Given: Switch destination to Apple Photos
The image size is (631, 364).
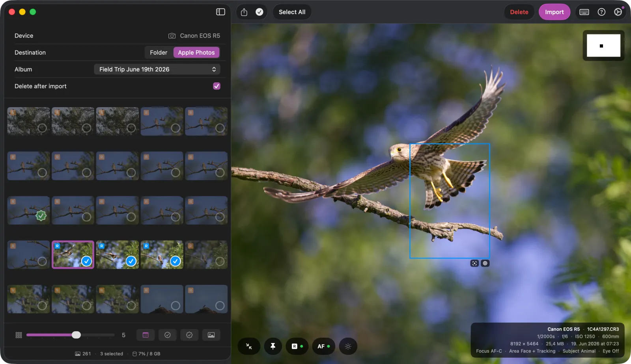Looking at the screenshot, I should click(196, 52).
